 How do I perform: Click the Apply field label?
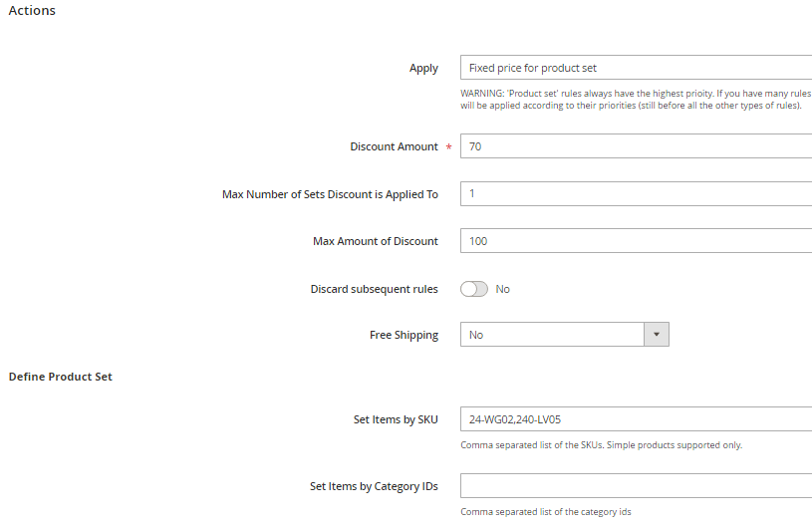tap(423, 69)
